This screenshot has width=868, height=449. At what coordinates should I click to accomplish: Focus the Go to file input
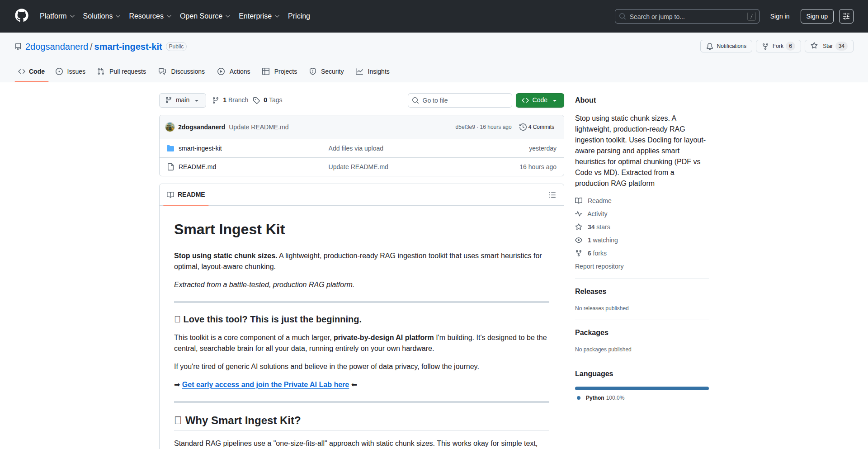click(460, 100)
